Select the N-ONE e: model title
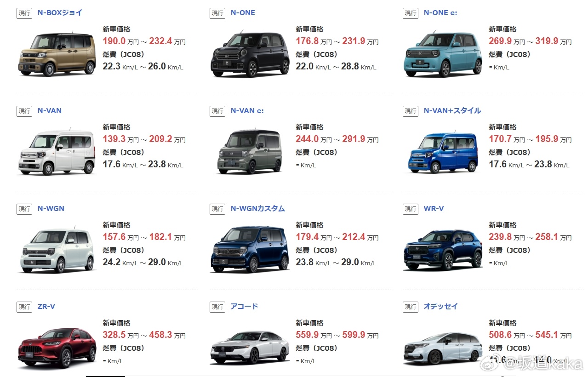The height and width of the screenshot is (377, 588). [x=440, y=13]
